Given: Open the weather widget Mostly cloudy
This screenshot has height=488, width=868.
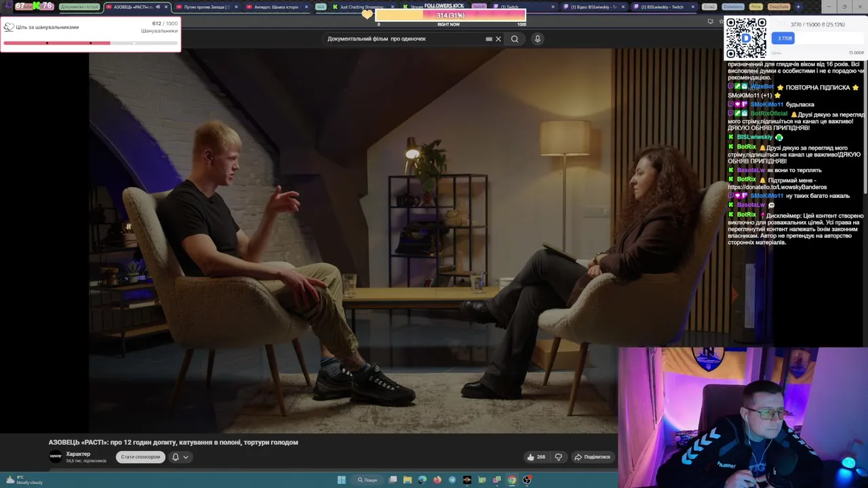Looking at the screenshot, I should pyautogui.click(x=23, y=480).
